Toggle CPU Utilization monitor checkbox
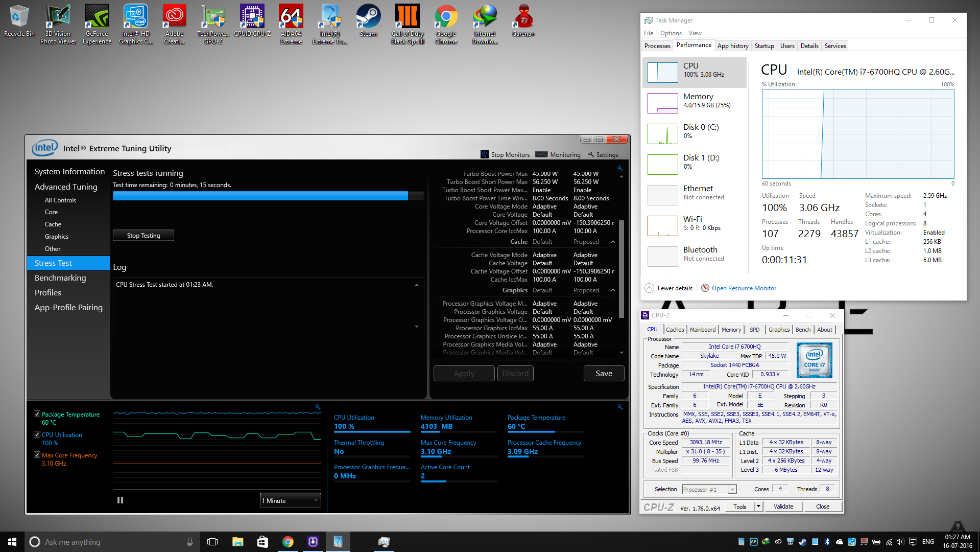Screen dimensions: 980x552 point(37,434)
